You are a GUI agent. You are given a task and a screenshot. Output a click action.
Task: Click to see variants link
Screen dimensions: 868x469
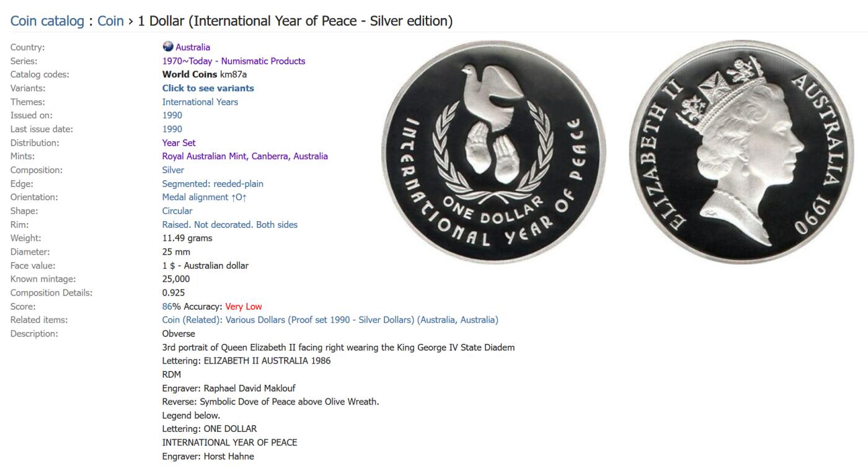point(208,88)
